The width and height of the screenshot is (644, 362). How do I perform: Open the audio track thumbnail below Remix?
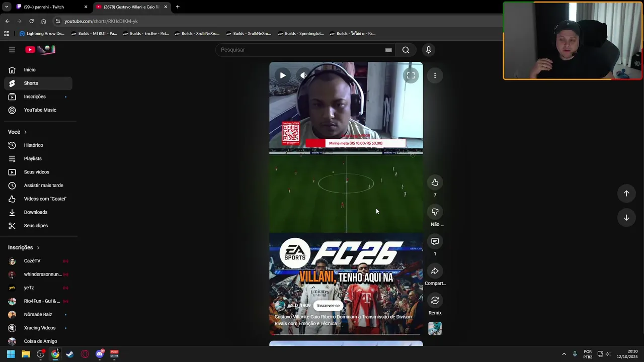point(435,329)
